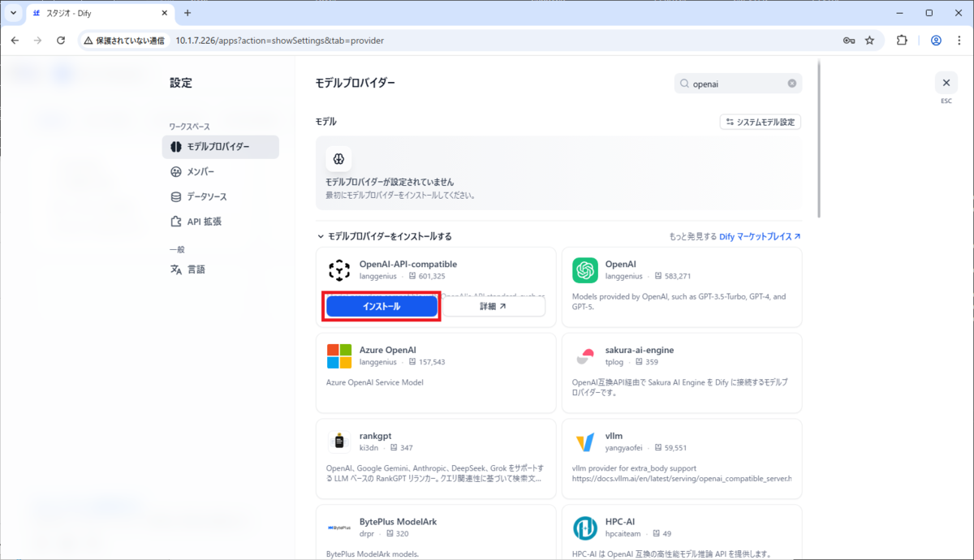Open the Chrome three-dot menu
The height and width of the screenshot is (560, 974).
(x=959, y=40)
